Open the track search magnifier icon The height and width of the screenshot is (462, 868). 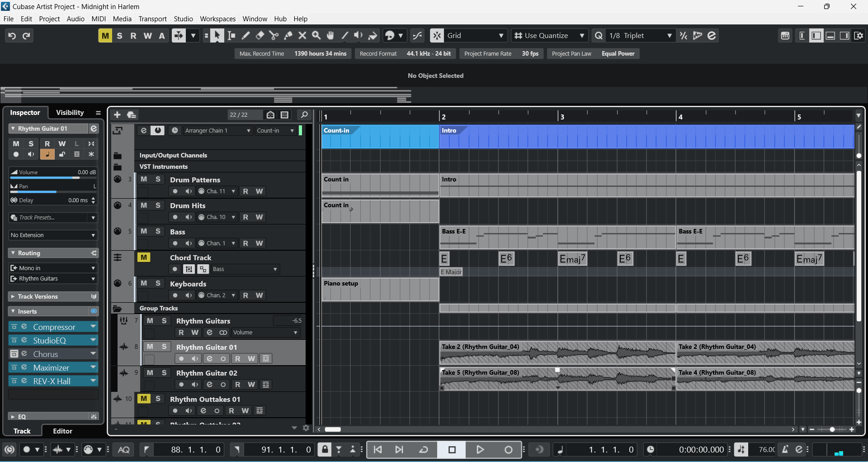click(x=304, y=115)
